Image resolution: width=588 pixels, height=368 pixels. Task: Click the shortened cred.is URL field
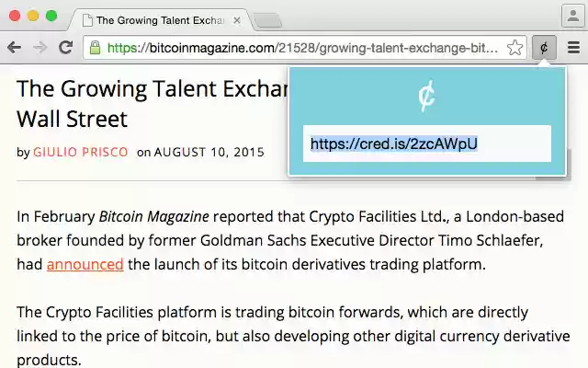click(426, 144)
